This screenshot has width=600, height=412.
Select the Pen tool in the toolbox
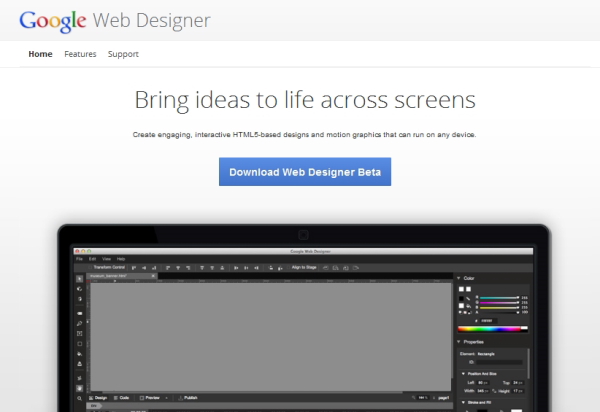(x=81, y=324)
